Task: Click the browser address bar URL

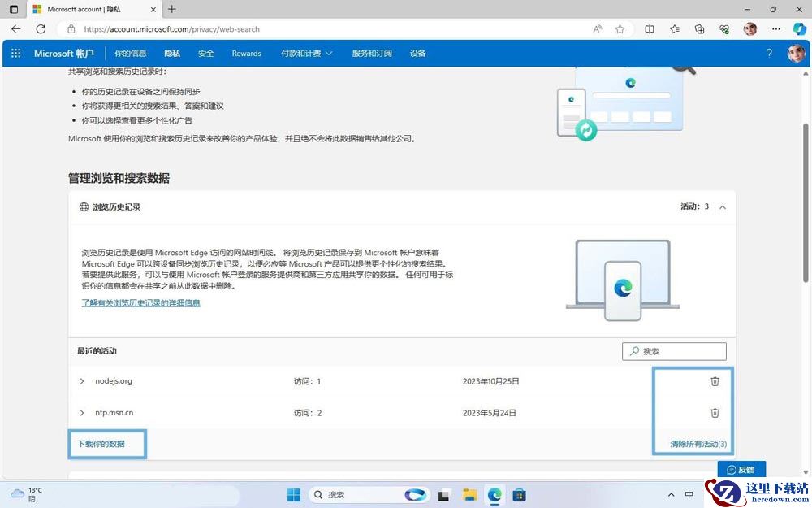Action: click(172, 29)
